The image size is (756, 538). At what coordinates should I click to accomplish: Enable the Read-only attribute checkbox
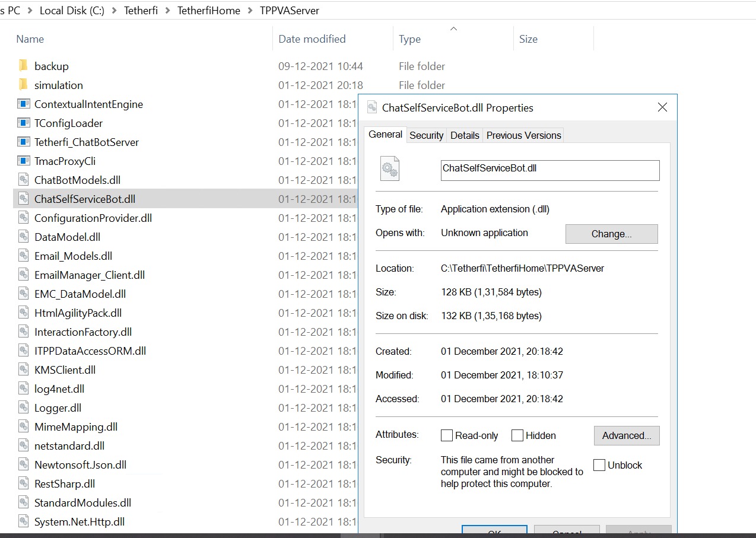click(x=446, y=435)
